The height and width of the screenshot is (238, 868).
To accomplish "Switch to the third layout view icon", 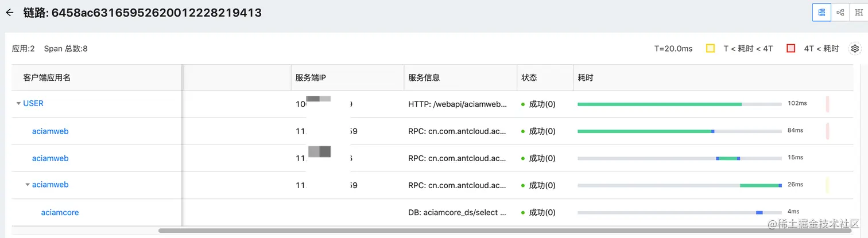I will (x=859, y=13).
